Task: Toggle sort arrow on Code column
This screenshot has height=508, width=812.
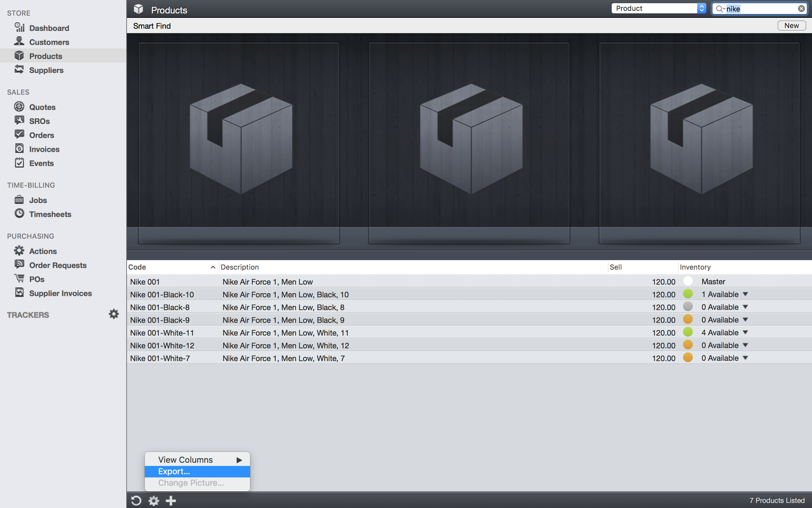Action: coord(213,267)
